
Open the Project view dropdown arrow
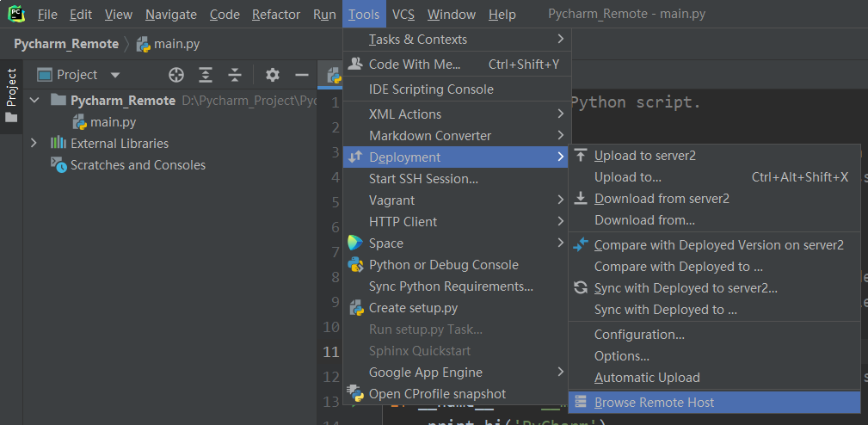tap(115, 75)
